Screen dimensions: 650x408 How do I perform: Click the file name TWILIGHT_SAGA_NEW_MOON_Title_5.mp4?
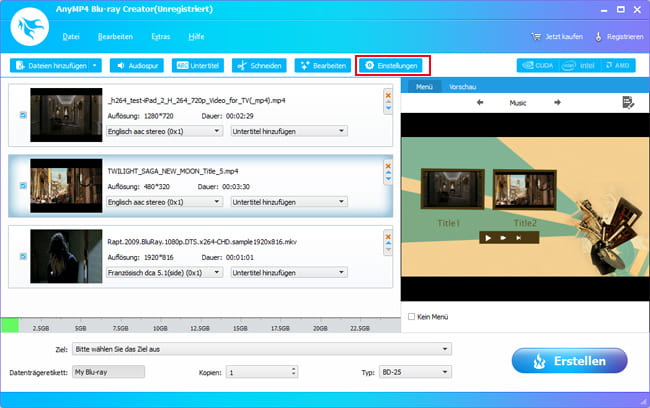click(173, 171)
